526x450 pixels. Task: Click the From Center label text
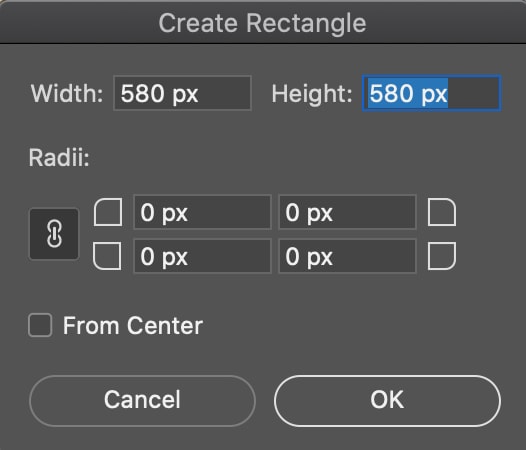[133, 326]
